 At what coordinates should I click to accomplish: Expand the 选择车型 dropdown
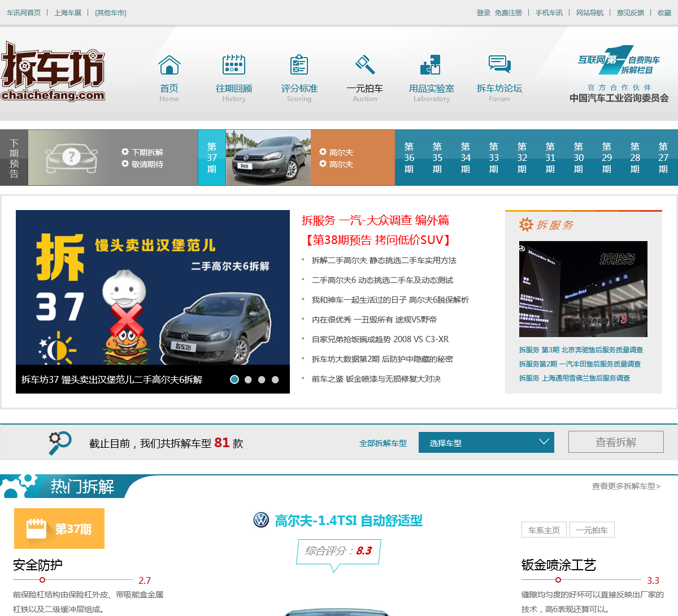(486, 442)
